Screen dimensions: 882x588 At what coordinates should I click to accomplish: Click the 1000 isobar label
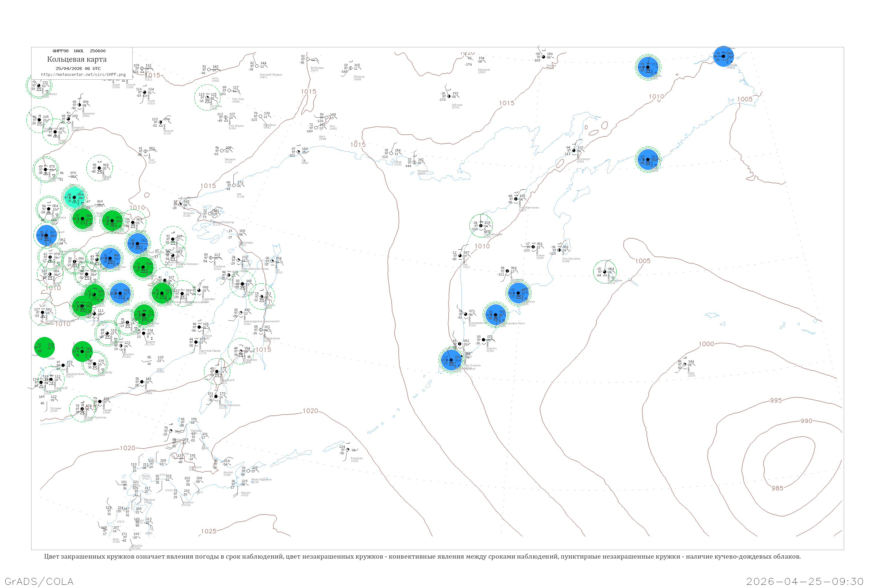coord(706,344)
